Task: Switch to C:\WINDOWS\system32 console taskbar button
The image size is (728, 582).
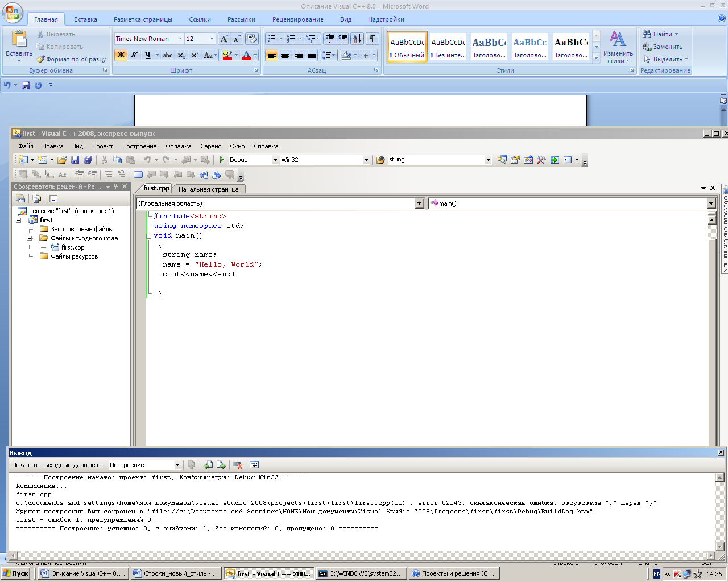Action: pos(361,573)
